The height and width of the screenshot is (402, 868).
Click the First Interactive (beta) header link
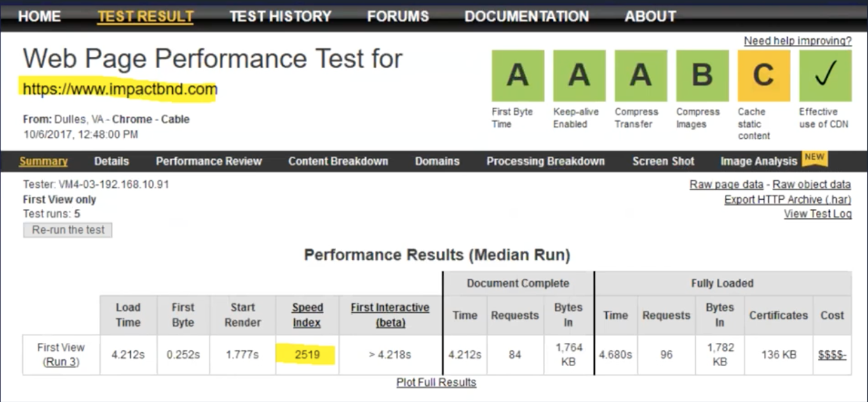coord(390,315)
